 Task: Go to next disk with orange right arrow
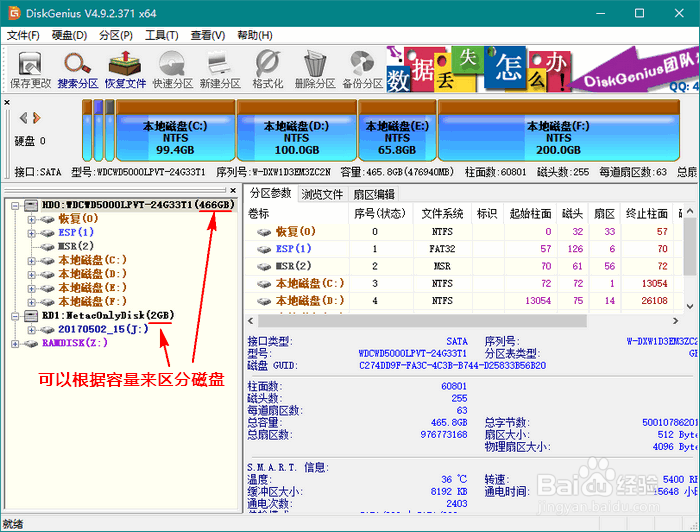[37, 118]
